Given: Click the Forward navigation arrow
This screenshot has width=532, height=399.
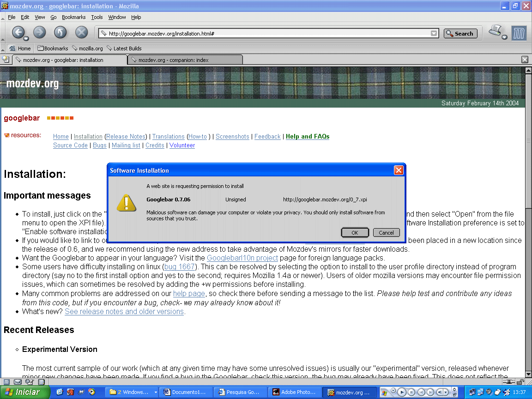Looking at the screenshot, I should click(39, 32).
